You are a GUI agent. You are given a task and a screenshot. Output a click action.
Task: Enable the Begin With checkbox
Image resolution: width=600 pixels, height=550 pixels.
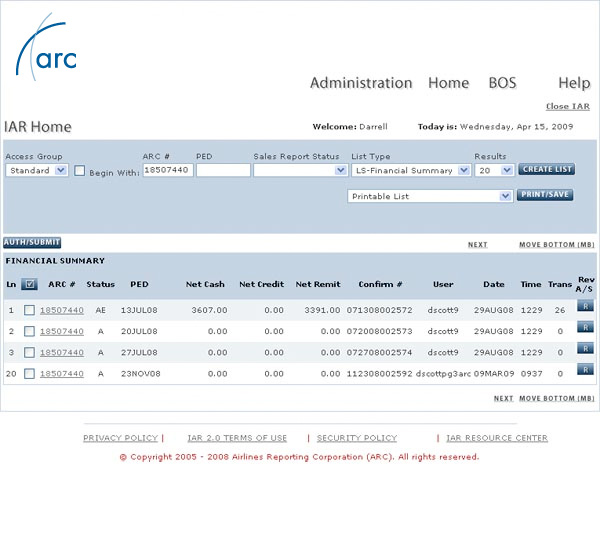click(80, 170)
